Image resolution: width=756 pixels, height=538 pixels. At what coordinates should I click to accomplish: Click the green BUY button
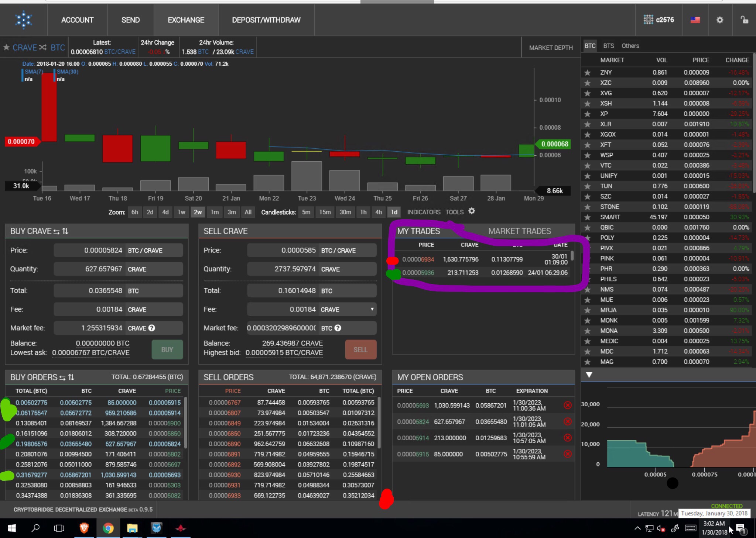click(x=167, y=349)
